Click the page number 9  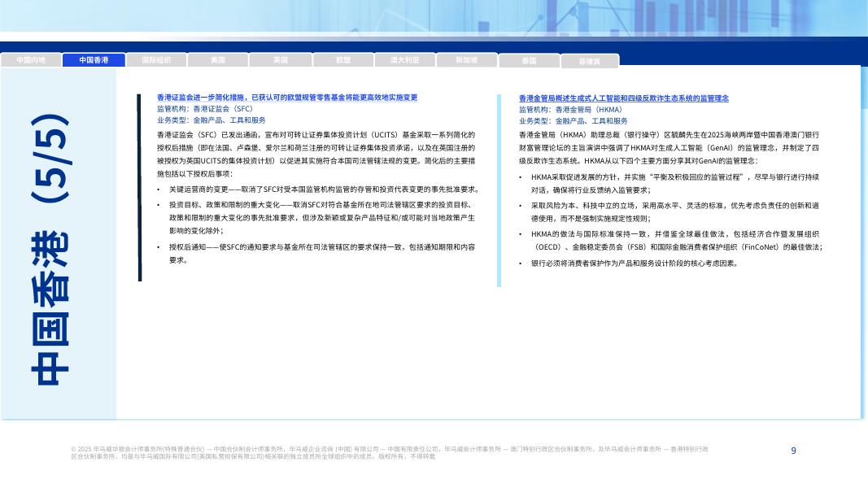793,451
